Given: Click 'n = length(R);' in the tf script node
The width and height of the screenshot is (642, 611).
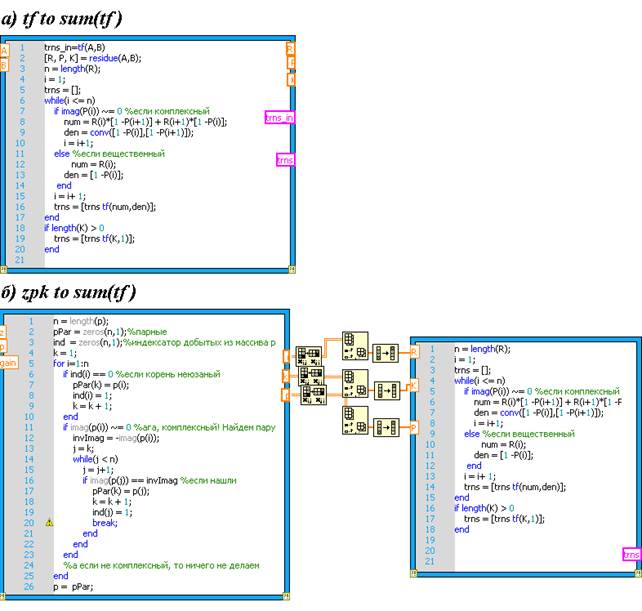Looking at the screenshot, I should click(72, 69).
